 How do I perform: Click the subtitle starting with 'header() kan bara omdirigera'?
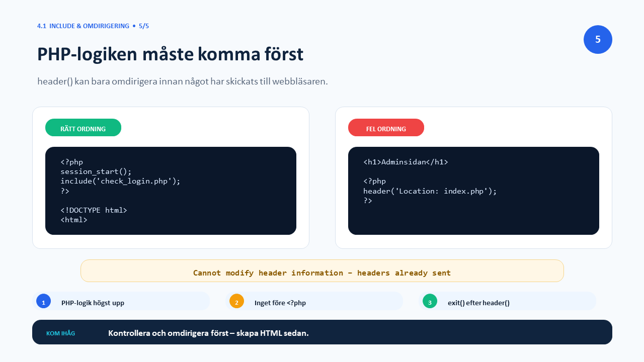click(183, 81)
